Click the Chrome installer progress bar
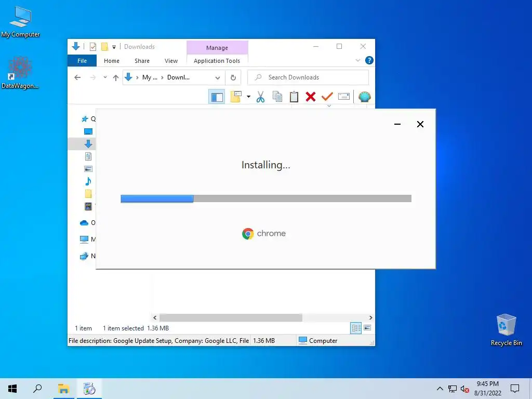The width and height of the screenshot is (532, 399). click(x=266, y=198)
